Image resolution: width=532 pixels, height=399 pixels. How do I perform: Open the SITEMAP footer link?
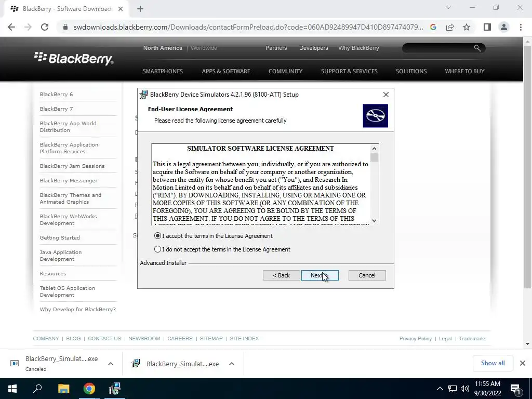(x=211, y=339)
